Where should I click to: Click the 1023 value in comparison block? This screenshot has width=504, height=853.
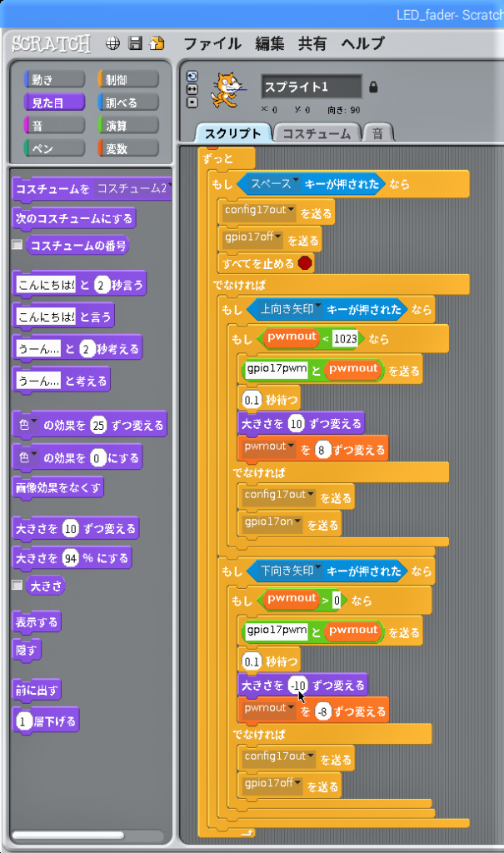tap(345, 339)
